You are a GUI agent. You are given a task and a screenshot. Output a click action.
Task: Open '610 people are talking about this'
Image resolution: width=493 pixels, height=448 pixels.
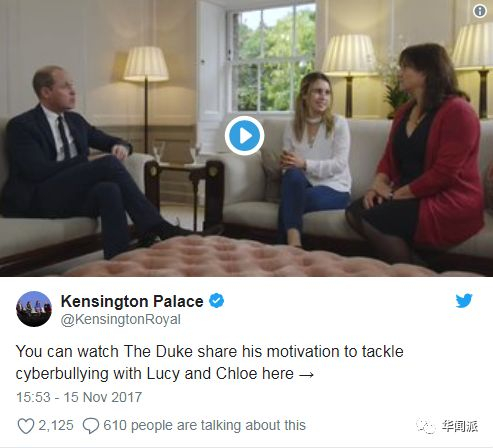pos(204,426)
